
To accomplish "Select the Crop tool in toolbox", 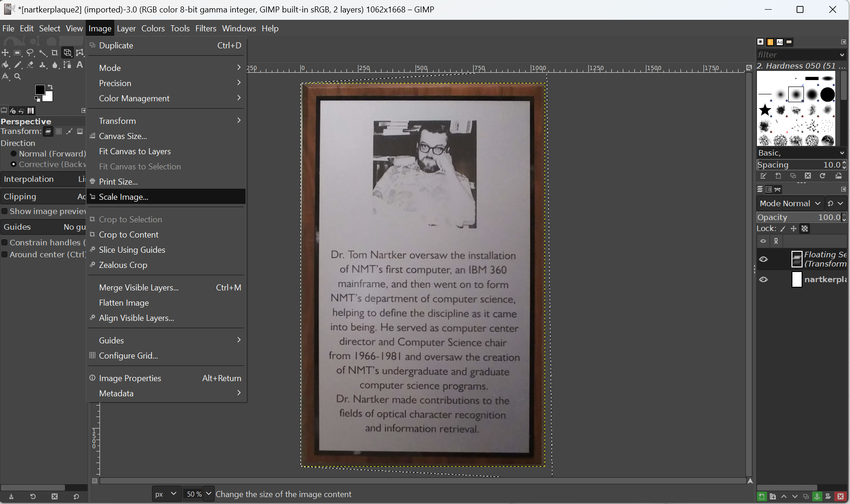I will (55, 53).
